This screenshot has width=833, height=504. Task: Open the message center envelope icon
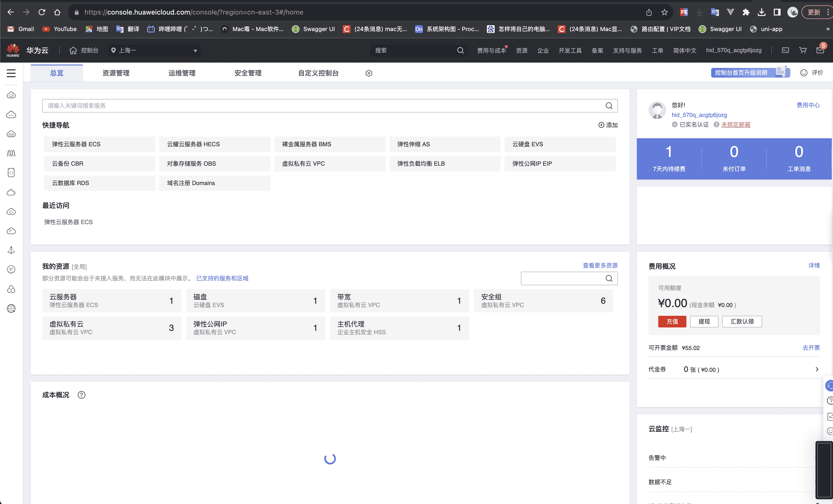[x=820, y=50]
